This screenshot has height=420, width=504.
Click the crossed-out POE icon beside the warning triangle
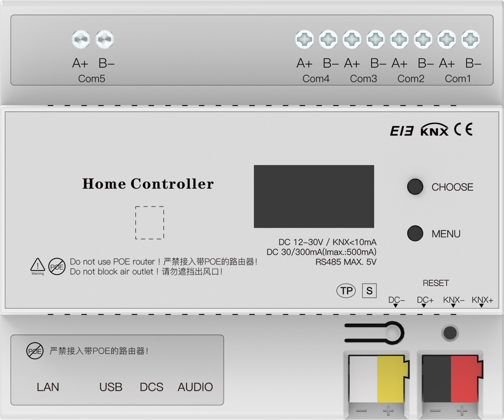click(57, 266)
